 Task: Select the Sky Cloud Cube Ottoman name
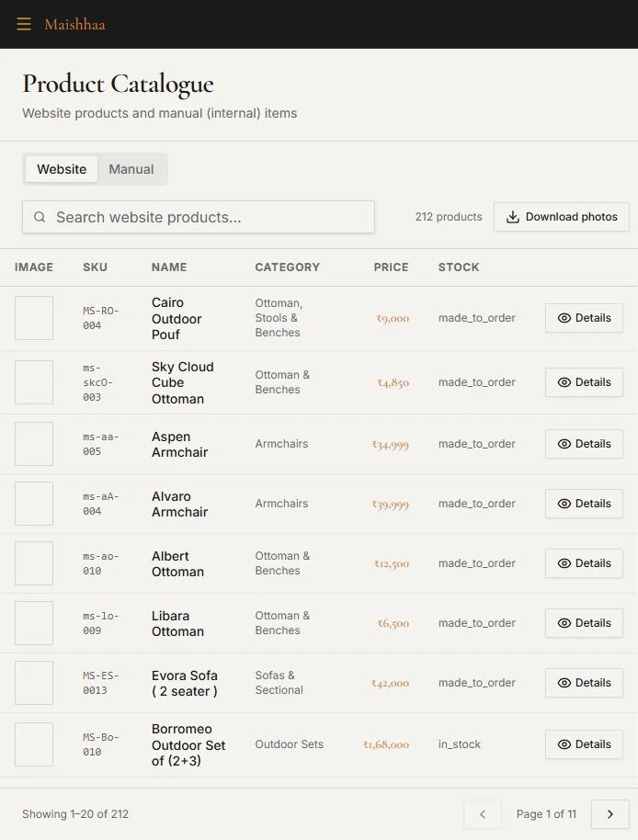[183, 382]
